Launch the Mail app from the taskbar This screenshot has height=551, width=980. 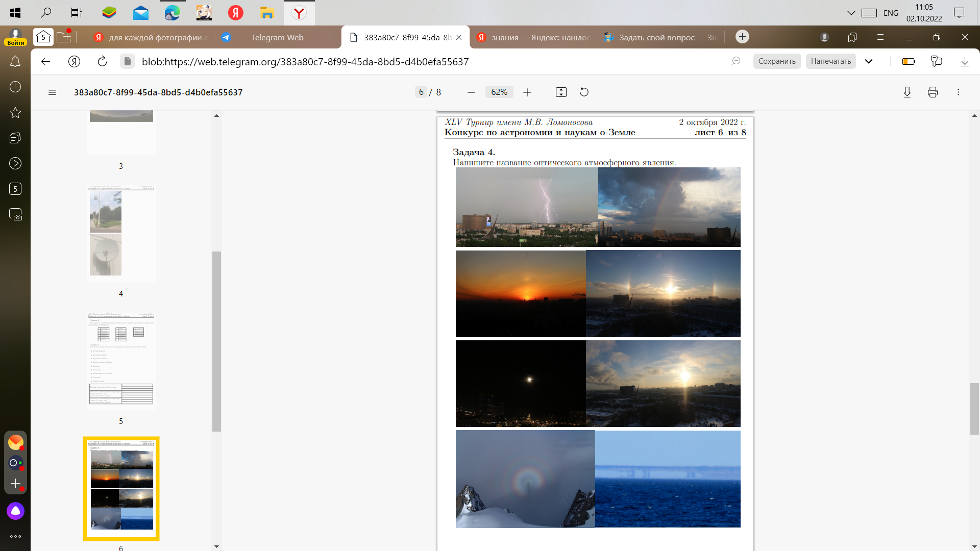point(140,13)
